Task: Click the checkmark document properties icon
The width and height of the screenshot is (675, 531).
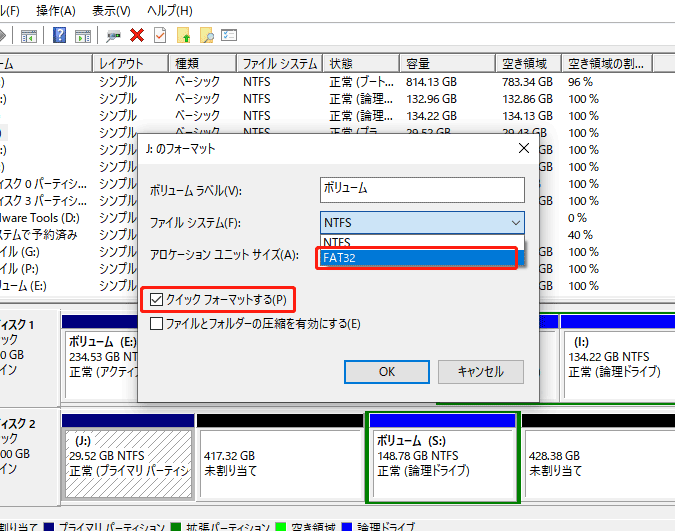Action: pos(160,35)
